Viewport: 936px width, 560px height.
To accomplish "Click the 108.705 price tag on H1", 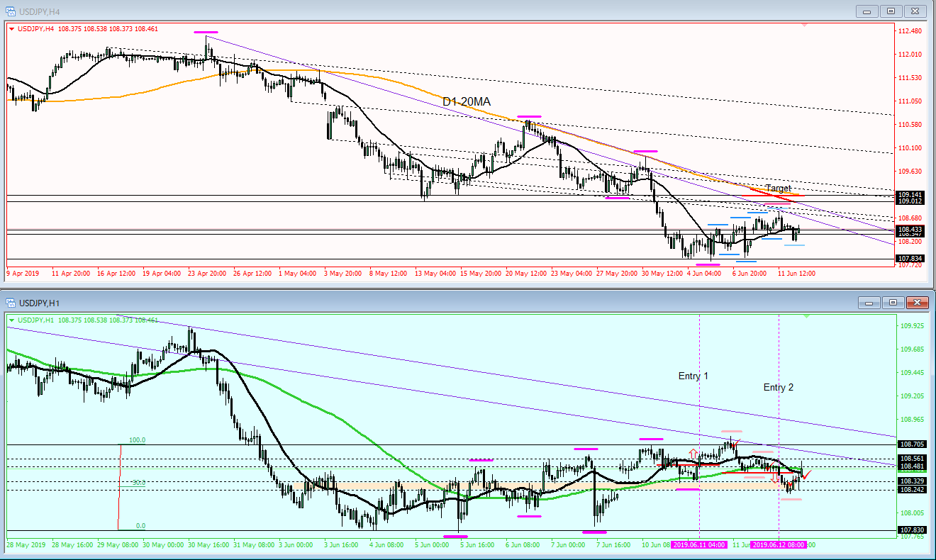I will [910, 444].
